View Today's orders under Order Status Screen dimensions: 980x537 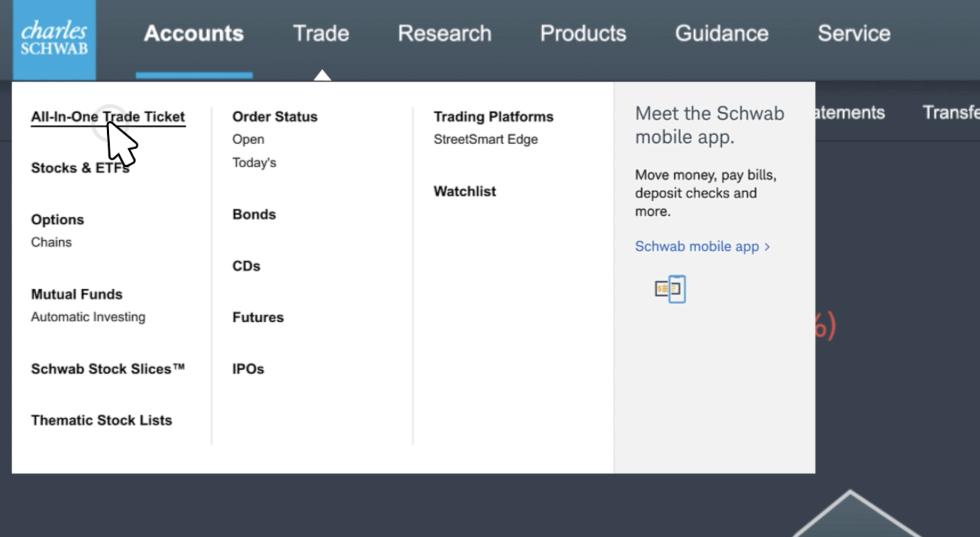tap(254, 163)
